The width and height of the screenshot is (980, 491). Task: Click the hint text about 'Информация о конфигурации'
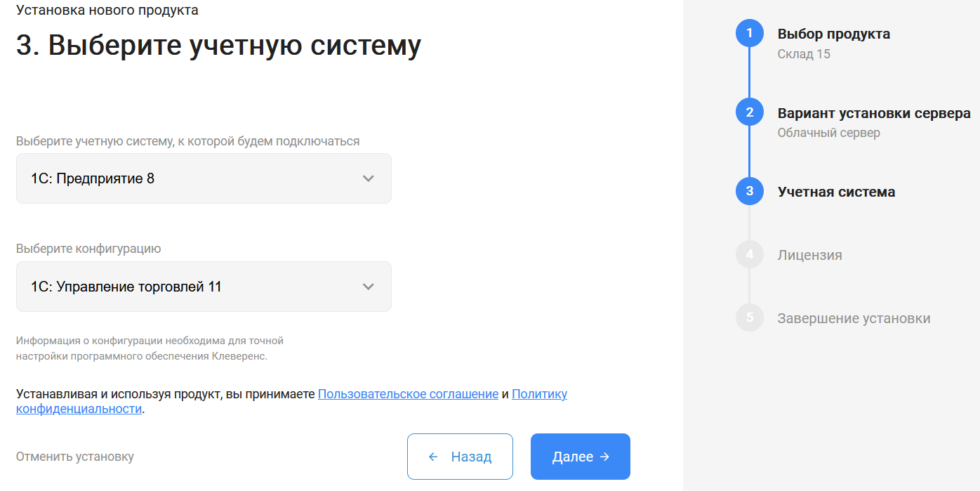[150, 348]
